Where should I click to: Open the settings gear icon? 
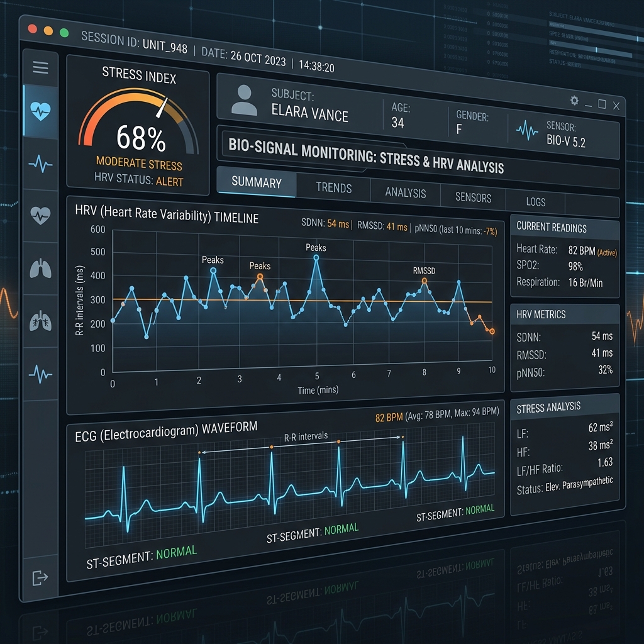[574, 101]
